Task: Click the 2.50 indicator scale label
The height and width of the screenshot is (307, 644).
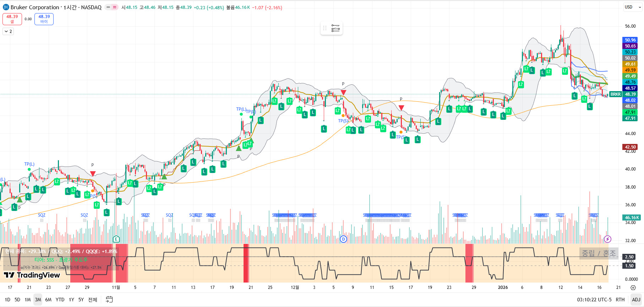Action: point(629,257)
